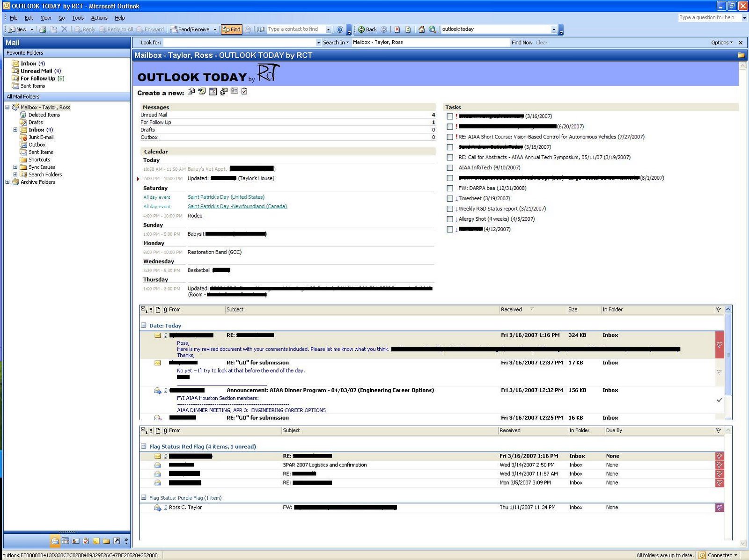Viewport: 749px width, 560px height.
Task: Open the Send/Receive dropdown arrow
Action: pyautogui.click(x=215, y=29)
